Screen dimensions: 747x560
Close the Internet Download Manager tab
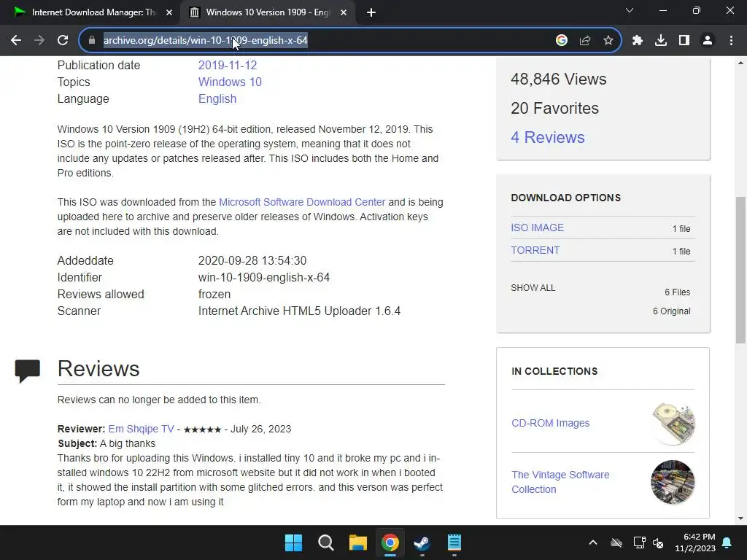pyautogui.click(x=169, y=12)
